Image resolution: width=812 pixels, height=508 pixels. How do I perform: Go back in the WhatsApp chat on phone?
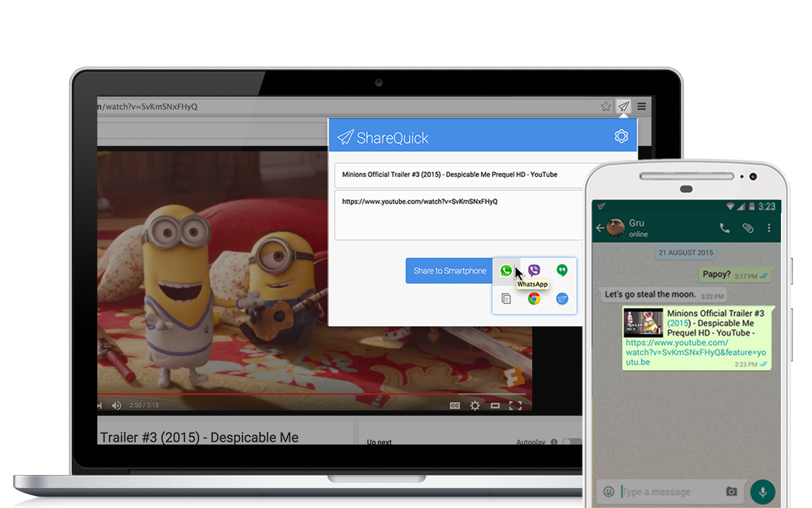point(600,228)
